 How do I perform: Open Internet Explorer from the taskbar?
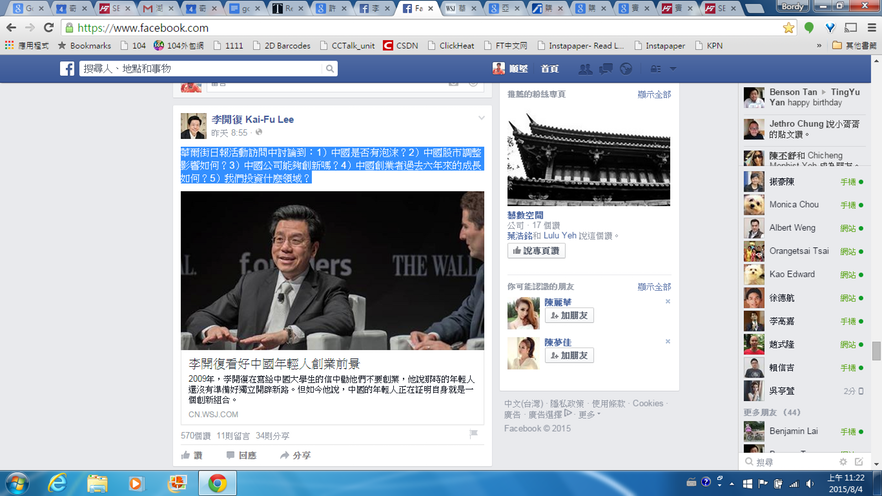[x=57, y=483]
